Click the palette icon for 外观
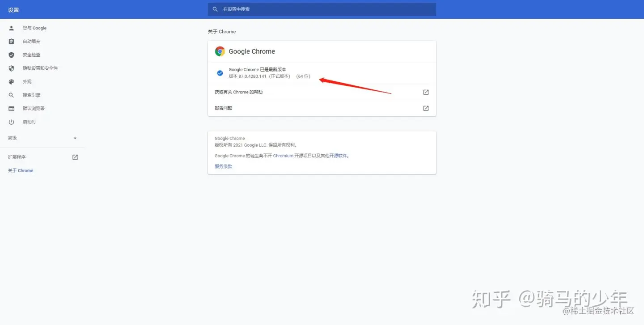The image size is (644, 325). 12,82
